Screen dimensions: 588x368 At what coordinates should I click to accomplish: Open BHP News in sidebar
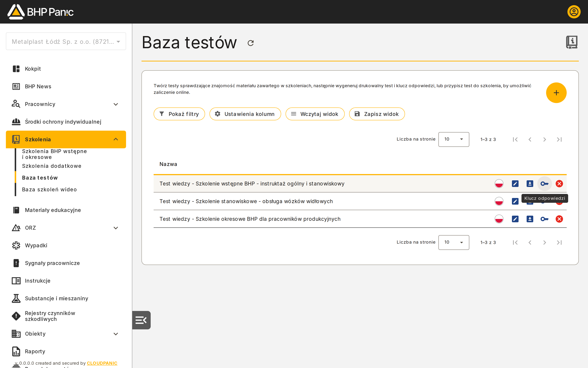pos(66,86)
